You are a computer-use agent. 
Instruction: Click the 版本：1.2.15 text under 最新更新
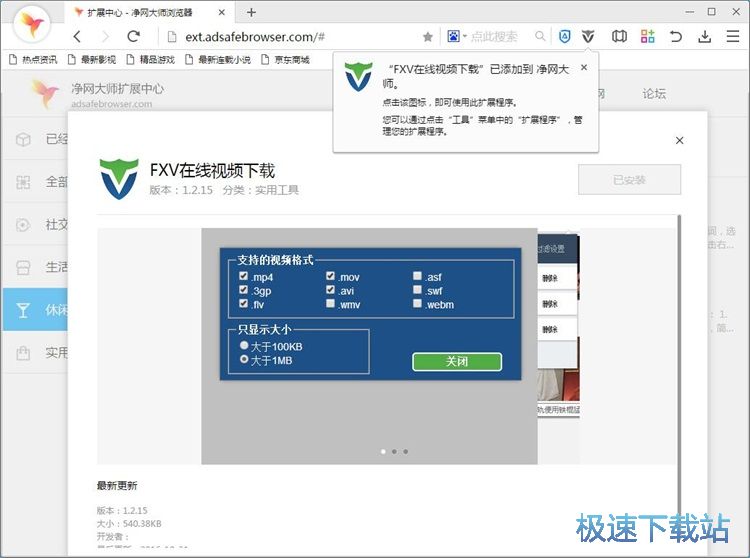(x=122, y=510)
